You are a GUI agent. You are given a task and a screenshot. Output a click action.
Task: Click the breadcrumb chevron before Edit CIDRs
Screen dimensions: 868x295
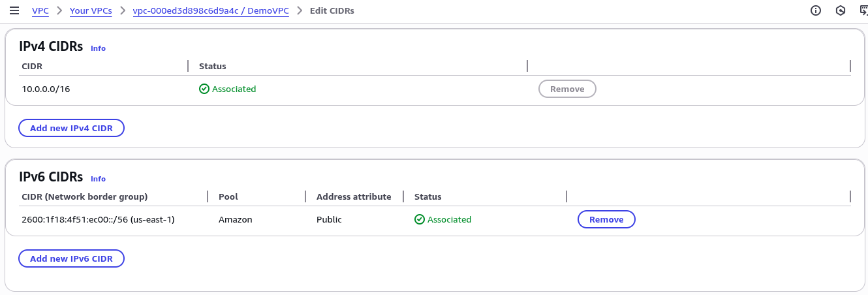click(300, 11)
